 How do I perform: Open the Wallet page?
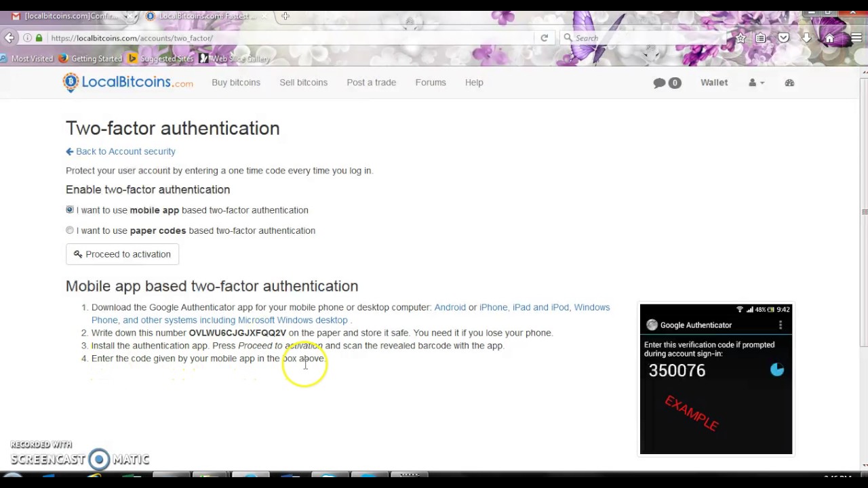coord(714,83)
